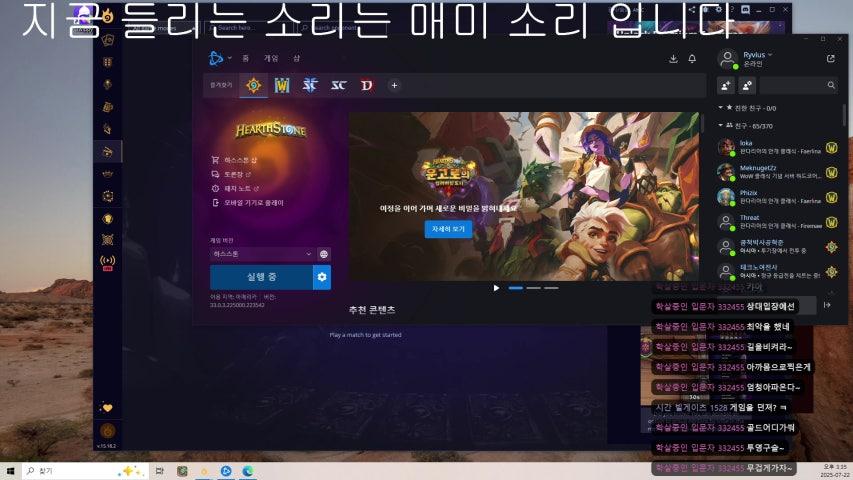Open the mobile device play link
Screen dimensions: 853x480
click(x=248, y=202)
